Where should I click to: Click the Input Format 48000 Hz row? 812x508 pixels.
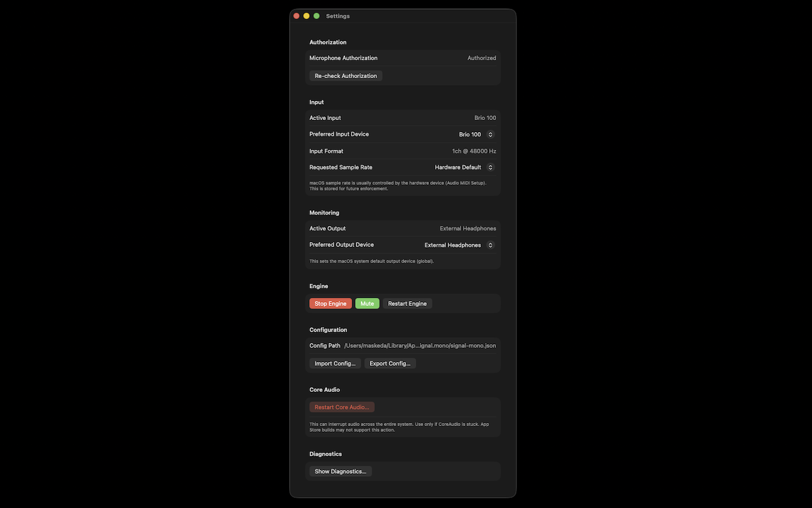(403, 151)
